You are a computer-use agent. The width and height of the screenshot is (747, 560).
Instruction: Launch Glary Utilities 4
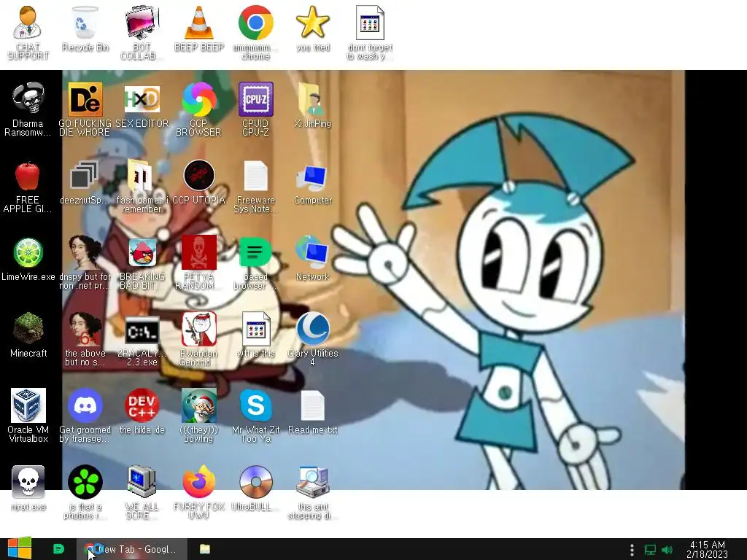pos(312,340)
